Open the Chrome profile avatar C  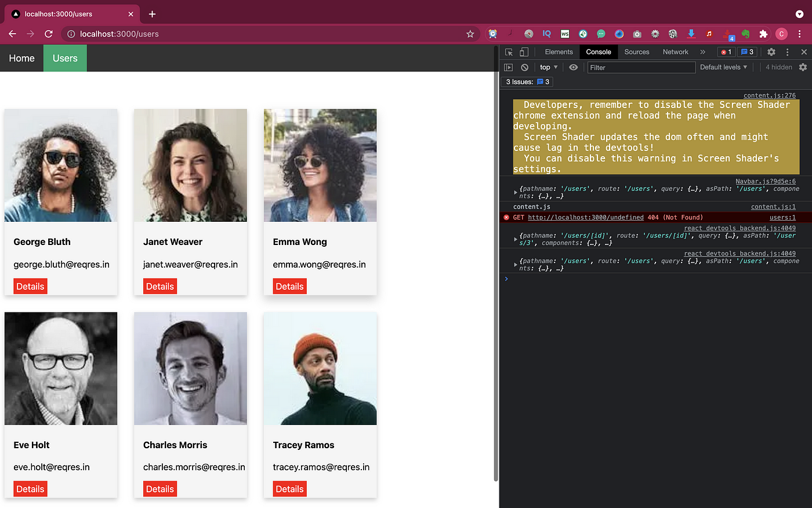click(x=781, y=34)
